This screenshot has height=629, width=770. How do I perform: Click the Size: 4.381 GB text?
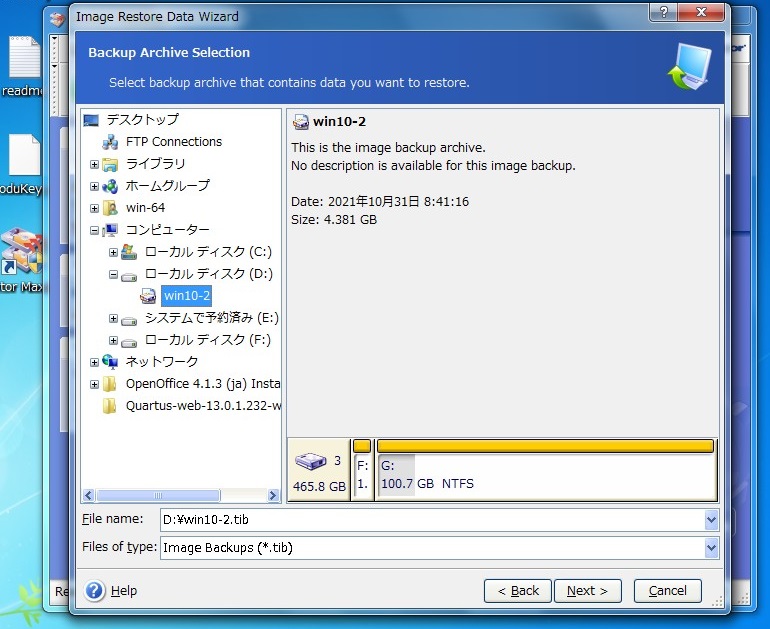point(334,219)
